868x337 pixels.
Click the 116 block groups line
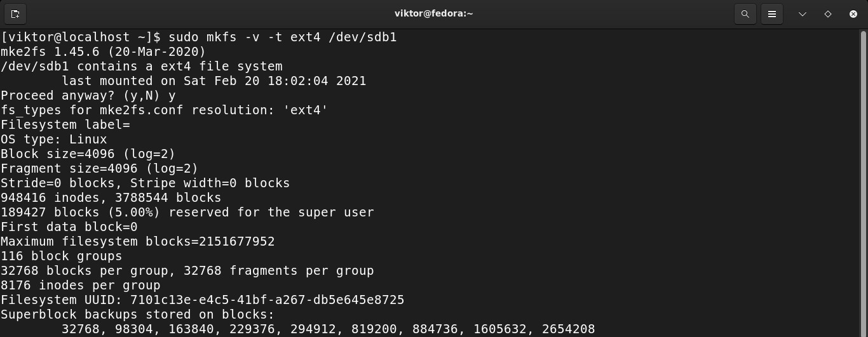[x=61, y=256]
